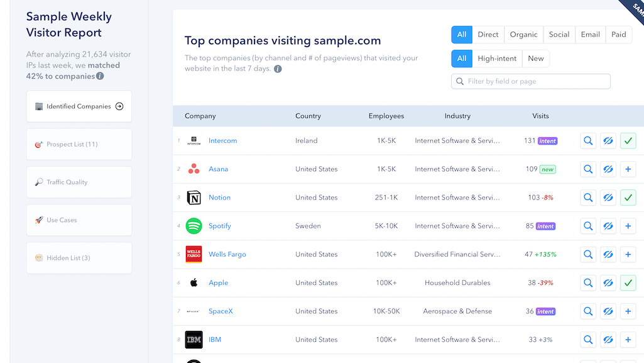Click the Prospect List target icon
The image size is (644, 363).
[x=38, y=144]
